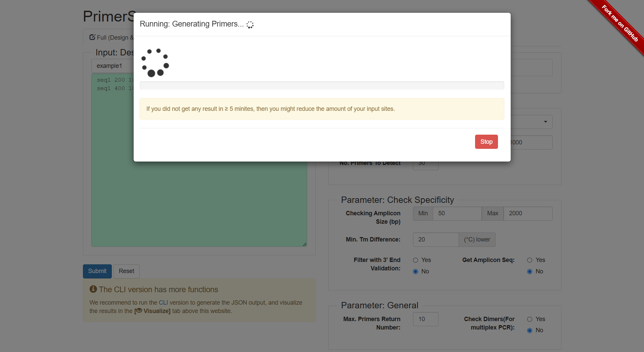Click the info icon next to CLI version notice

93,289
